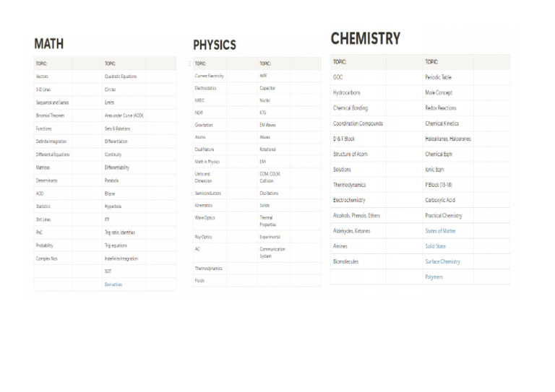This screenshot has width=555, height=392.
Task: Click the Polymers link in Chemistry
Action: pos(434,277)
